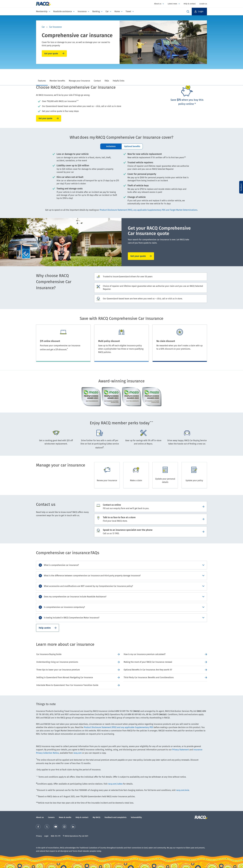Image resolution: width=243 pixels, height=868 pixels.
Task: Click the Login button
Action: click(199, 11)
